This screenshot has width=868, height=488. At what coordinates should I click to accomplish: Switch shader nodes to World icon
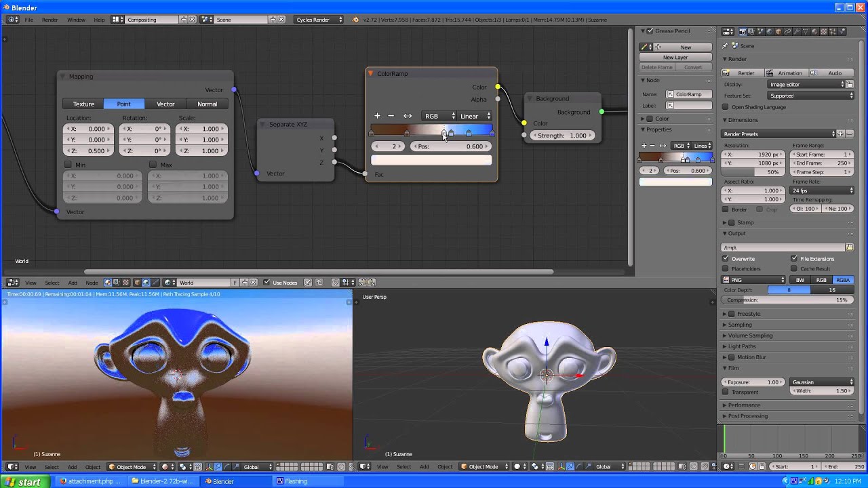click(x=146, y=282)
